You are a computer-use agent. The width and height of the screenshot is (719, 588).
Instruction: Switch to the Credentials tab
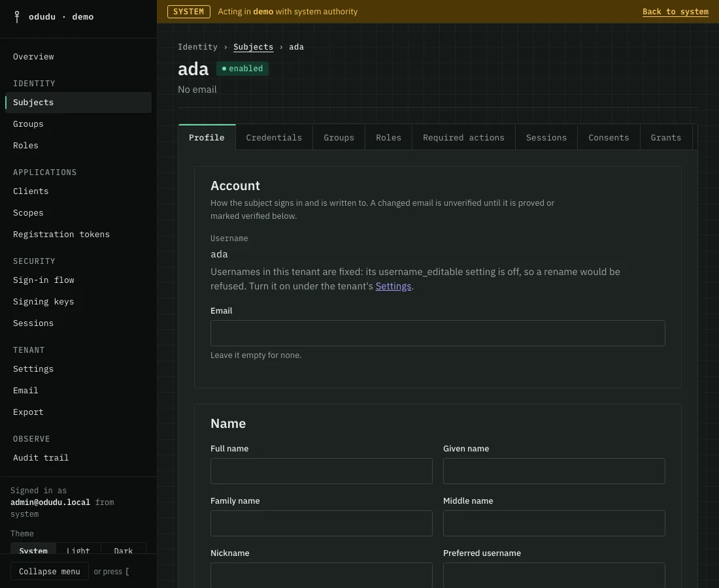[x=275, y=137]
